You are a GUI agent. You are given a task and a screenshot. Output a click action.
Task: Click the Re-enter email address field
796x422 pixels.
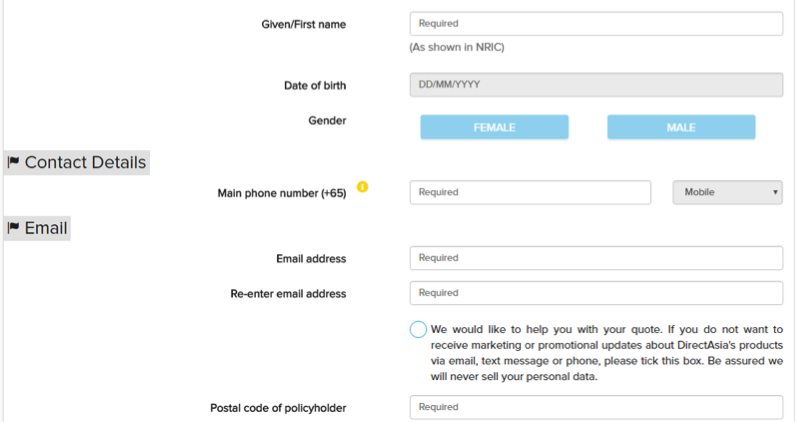(596, 293)
